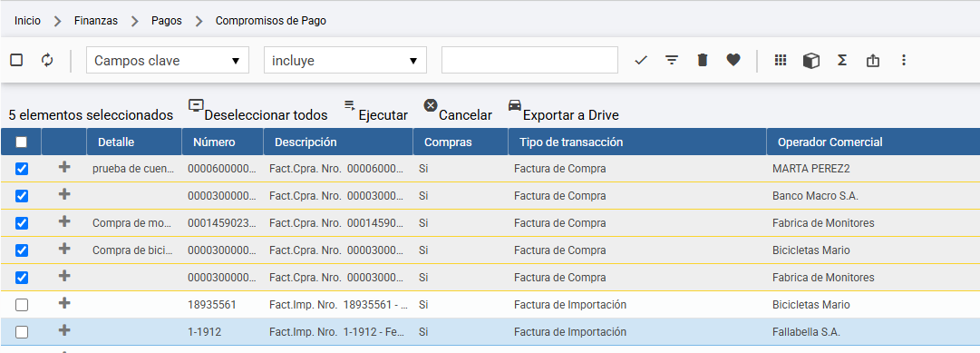Image resolution: width=980 pixels, height=353 pixels.
Task: Click the 0001459023... number cell
Action: pos(222,223)
